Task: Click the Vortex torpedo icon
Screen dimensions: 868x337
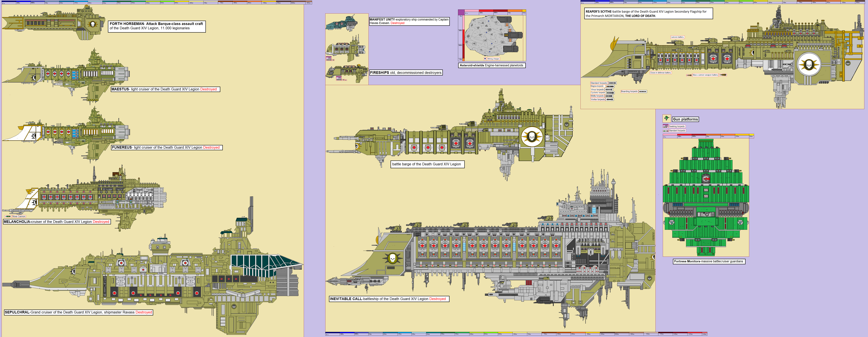Action: point(610,99)
